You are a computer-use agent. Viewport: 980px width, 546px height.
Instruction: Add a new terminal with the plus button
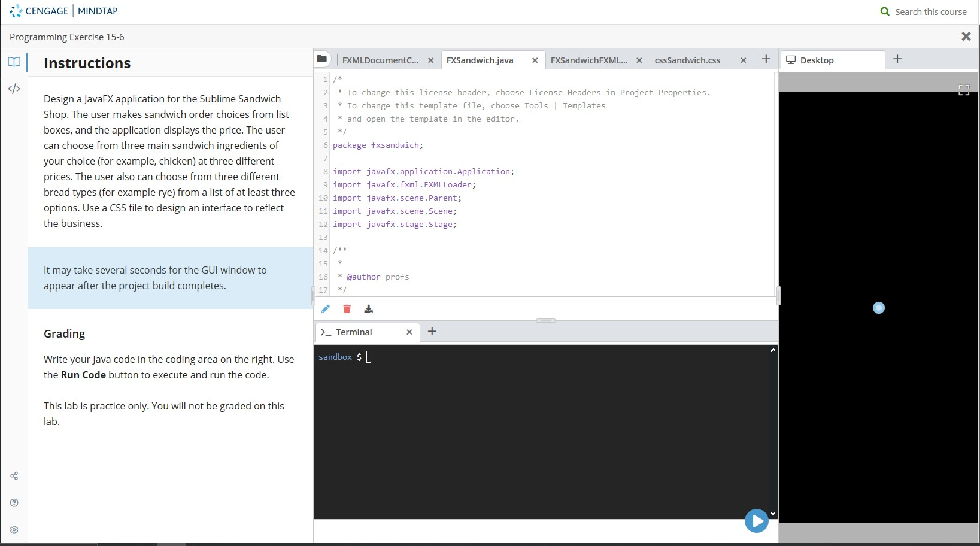432,331
